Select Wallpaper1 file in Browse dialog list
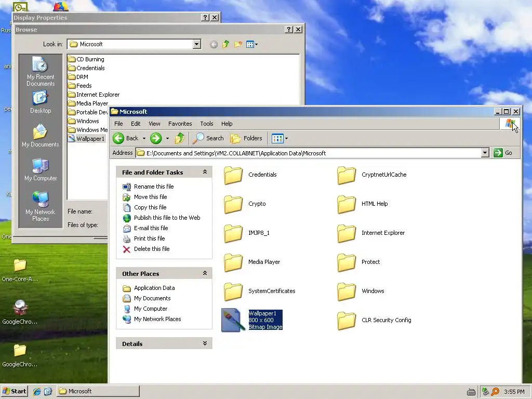This screenshot has width=532, height=399. point(86,138)
